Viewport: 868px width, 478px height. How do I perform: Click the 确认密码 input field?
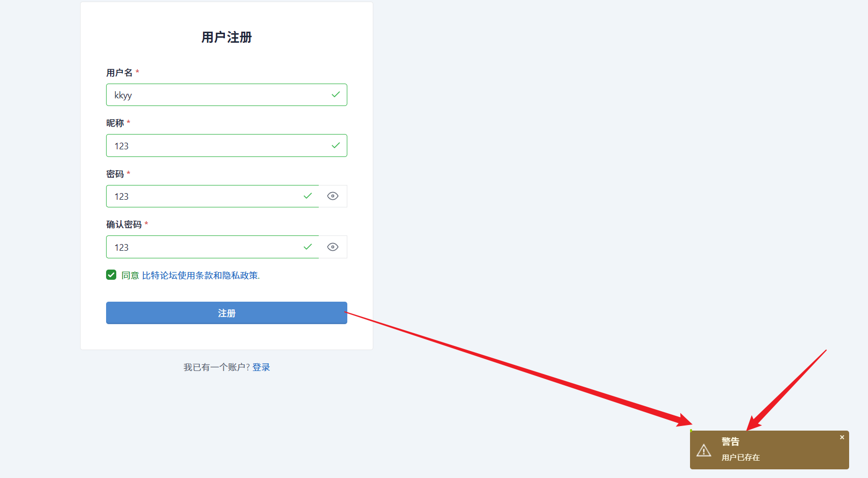[x=212, y=247]
